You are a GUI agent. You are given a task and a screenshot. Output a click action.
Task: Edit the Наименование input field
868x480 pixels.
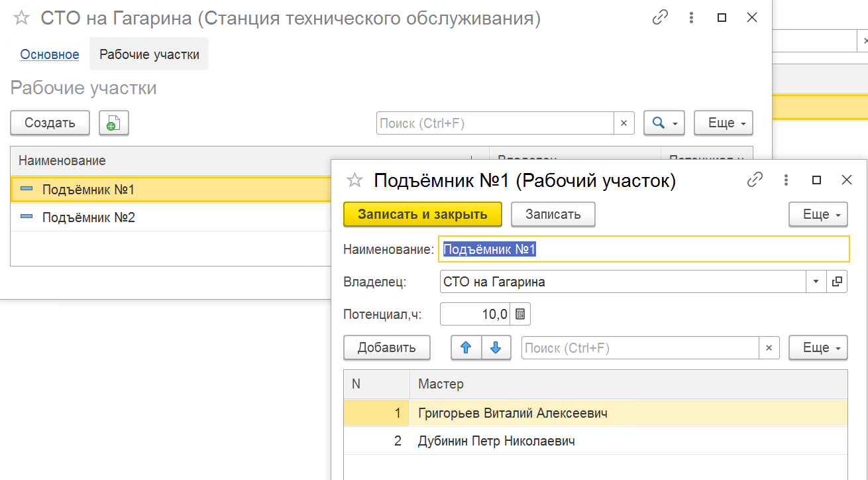pyautogui.click(x=643, y=249)
